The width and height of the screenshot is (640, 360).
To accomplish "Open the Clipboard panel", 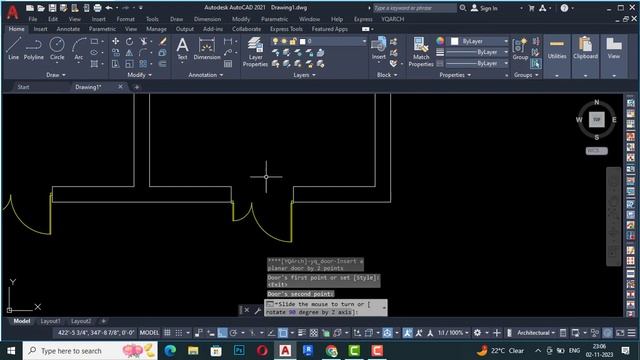I will [x=585, y=56].
